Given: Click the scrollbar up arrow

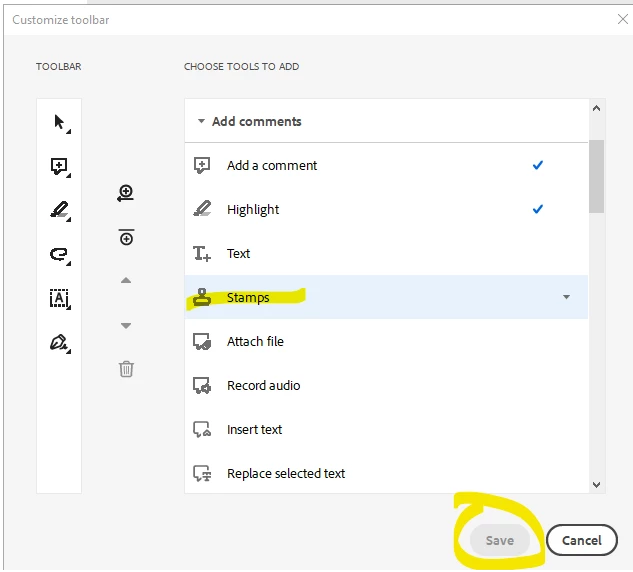Looking at the screenshot, I should [x=596, y=108].
